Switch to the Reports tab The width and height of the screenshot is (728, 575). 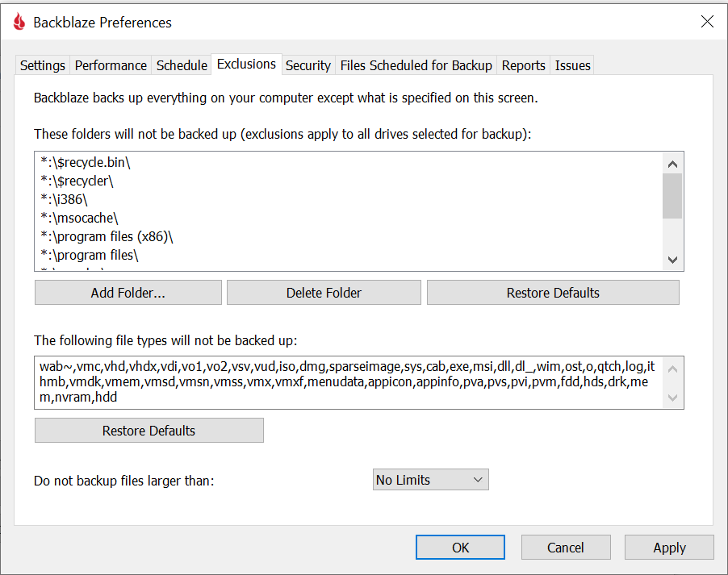click(523, 65)
